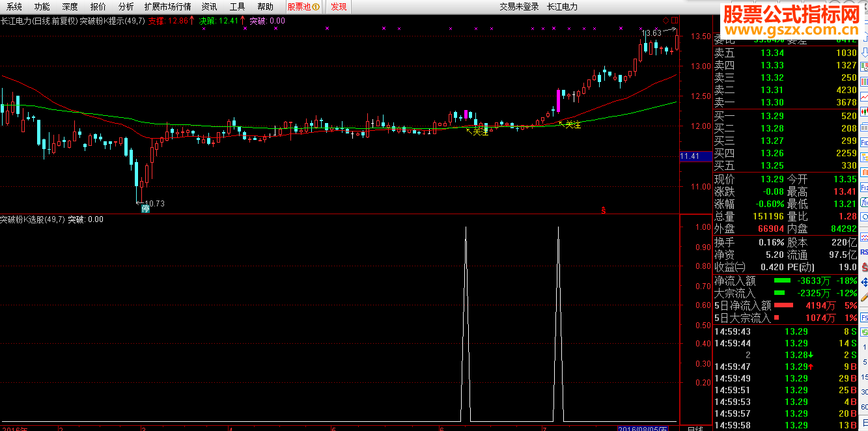The width and height of the screenshot is (868, 431).
Task: Click the 买二 bid row at 13.28
Action: [x=786, y=128]
